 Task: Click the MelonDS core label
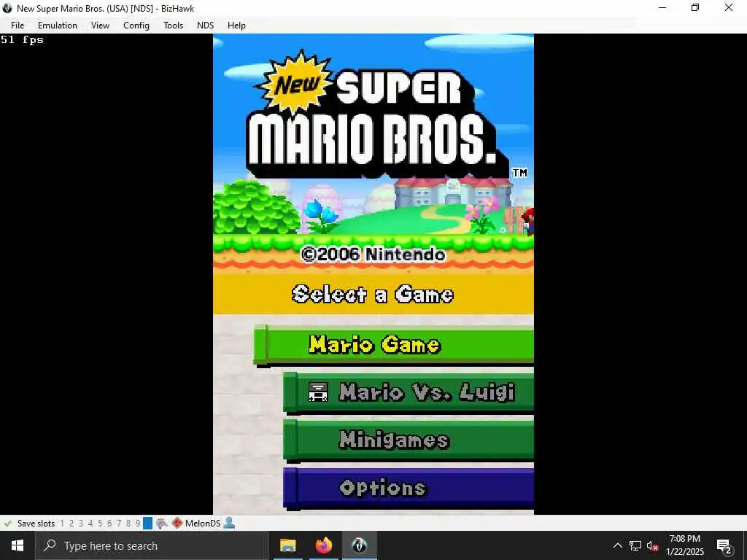pyautogui.click(x=203, y=524)
